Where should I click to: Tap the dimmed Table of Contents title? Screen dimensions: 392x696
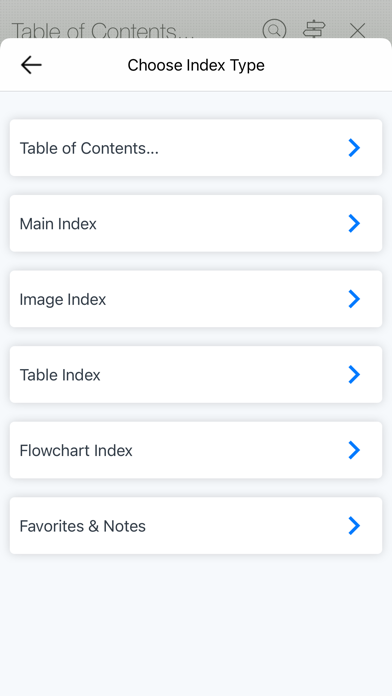point(103,30)
